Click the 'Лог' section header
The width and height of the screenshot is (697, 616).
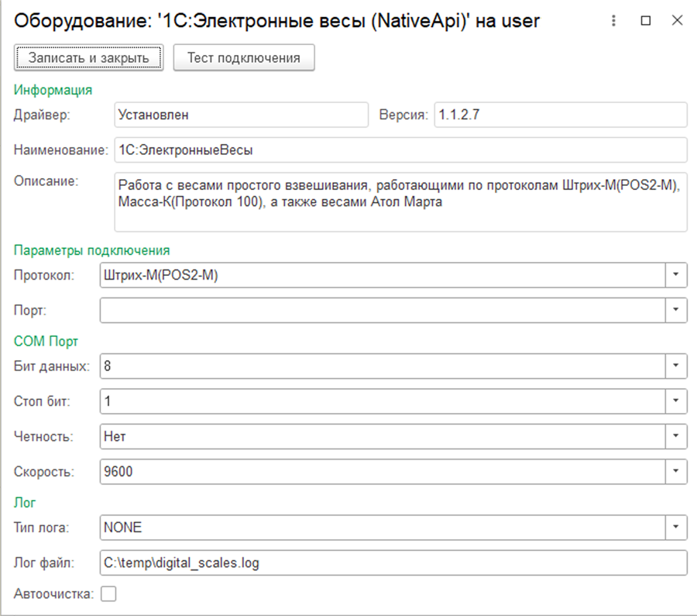pos(25,503)
